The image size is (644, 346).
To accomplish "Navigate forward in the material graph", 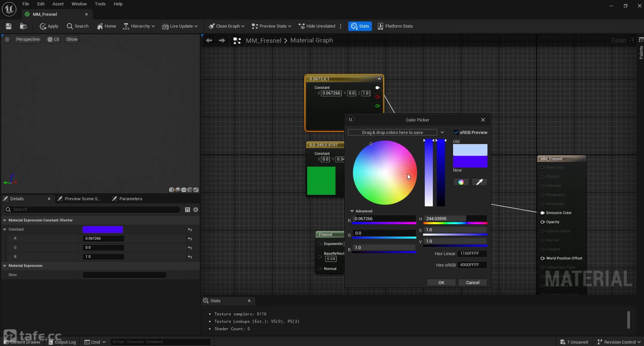I will [x=222, y=41].
